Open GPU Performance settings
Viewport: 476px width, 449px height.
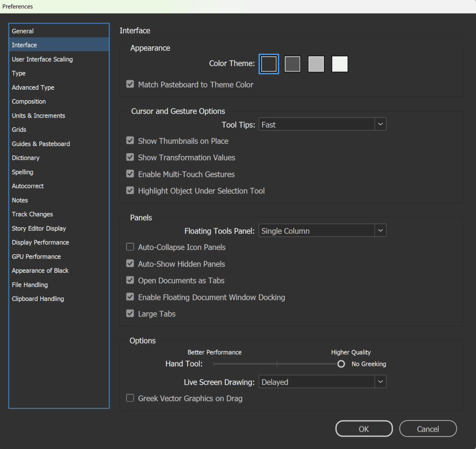tap(36, 256)
